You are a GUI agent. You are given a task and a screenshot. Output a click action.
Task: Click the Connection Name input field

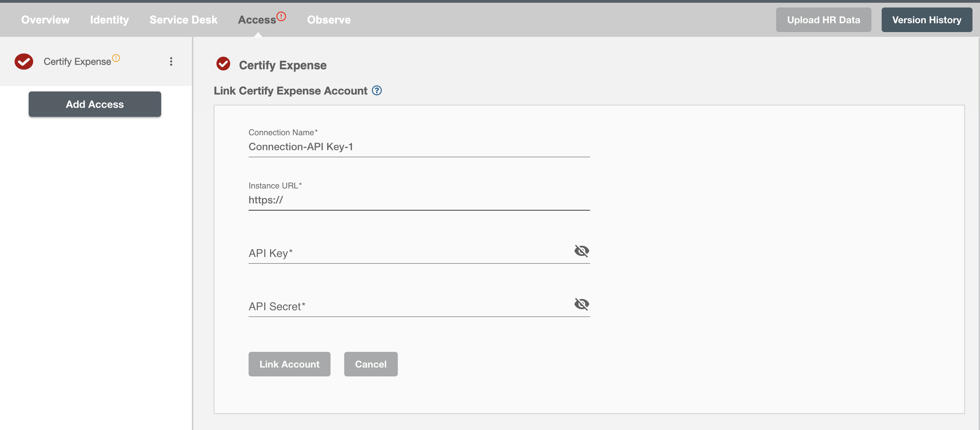tap(419, 146)
